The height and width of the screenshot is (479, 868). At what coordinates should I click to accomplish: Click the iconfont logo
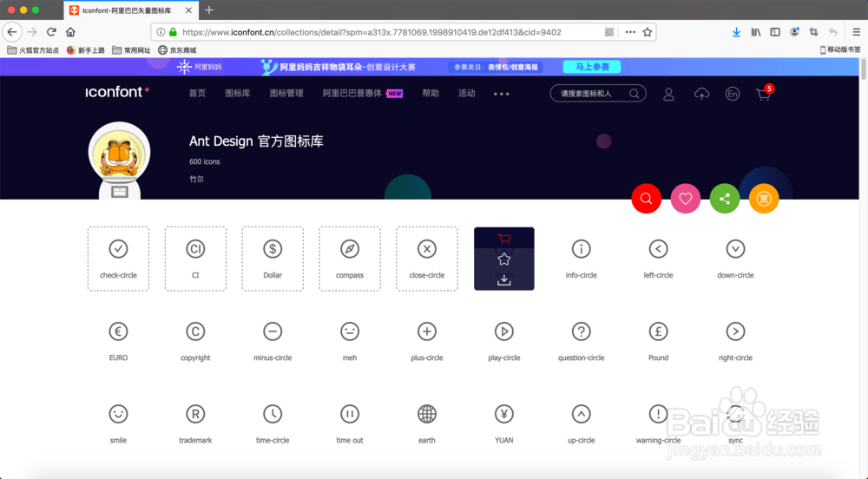[x=117, y=92]
